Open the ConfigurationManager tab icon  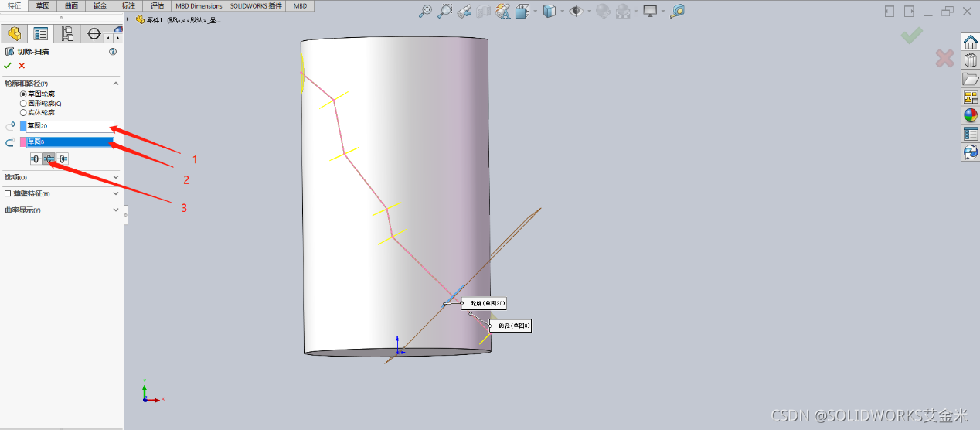67,33
